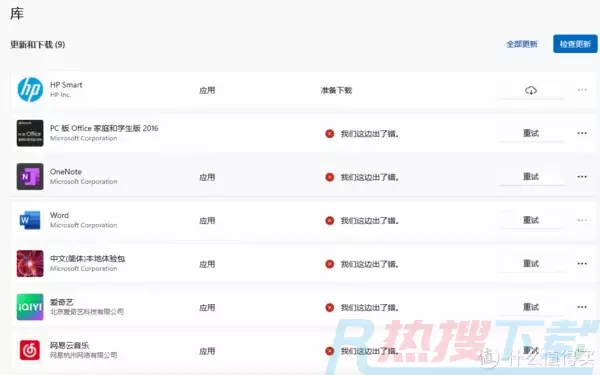The image size is (600, 375).
Task: Click the 检查更新 button
Action: pyautogui.click(x=575, y=44)
